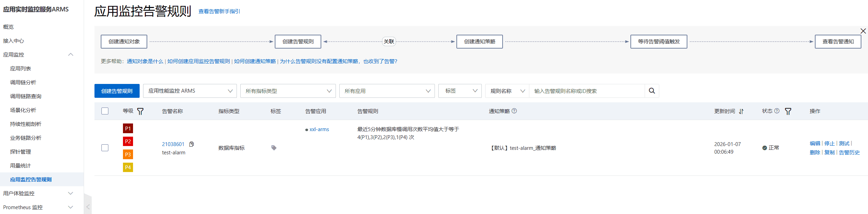Viewport: 868px width, 214px height.
Task: Open help link 如何创建应用监控告警规则
Action: coord(199,61)
